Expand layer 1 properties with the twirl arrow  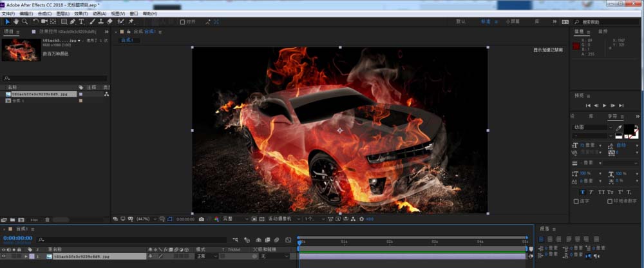click(x=25, y=256)
